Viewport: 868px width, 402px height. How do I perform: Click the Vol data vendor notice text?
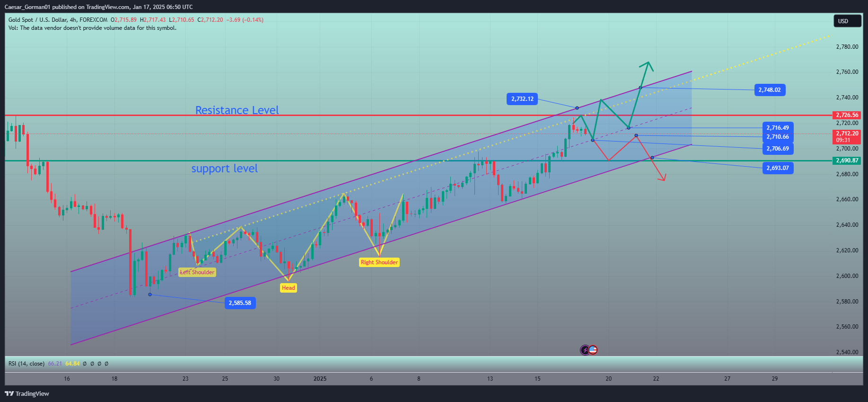[x=92, y=28]
